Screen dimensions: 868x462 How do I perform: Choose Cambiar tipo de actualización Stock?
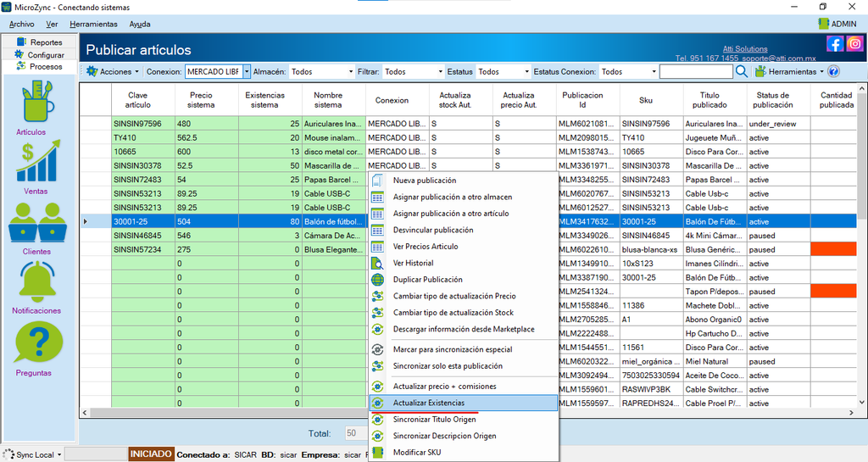(464, 313)
